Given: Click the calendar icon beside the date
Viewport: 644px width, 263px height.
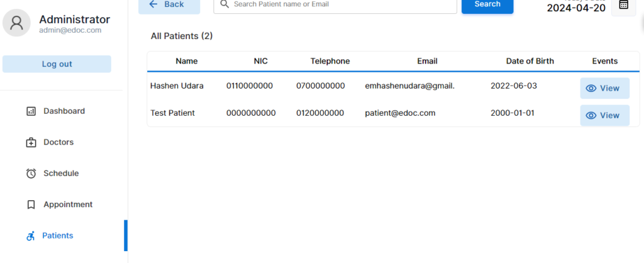Looking at the screenshot, I should click(x=623, y=4).
